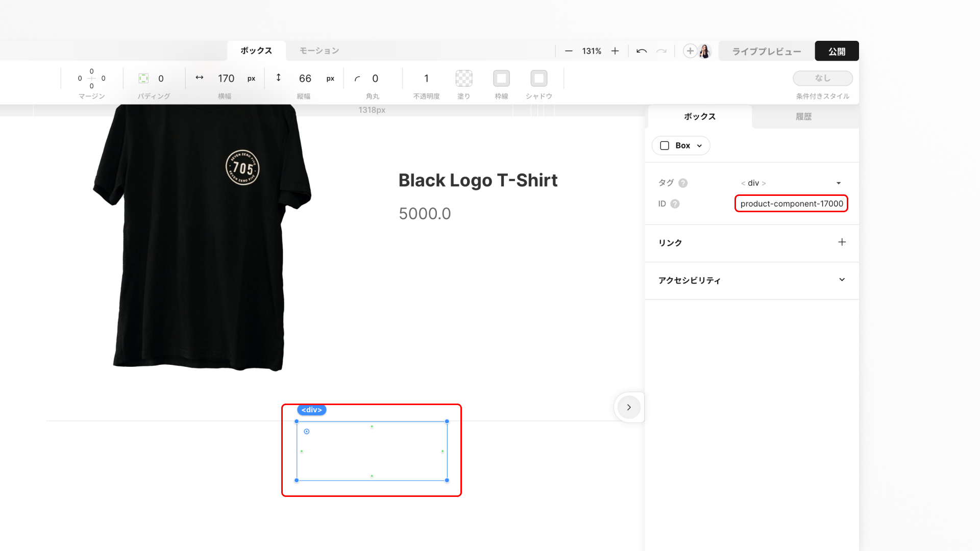Image resolution: width=980 pixels, height=551 pixels.
Task: Click the horizontal width arrow icon
Action: tap(200, 78)
